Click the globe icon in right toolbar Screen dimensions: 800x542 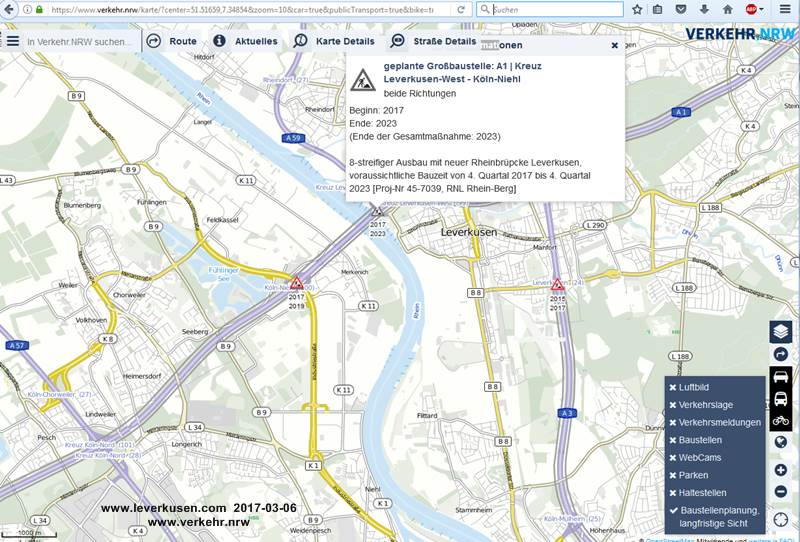point(781,442)
